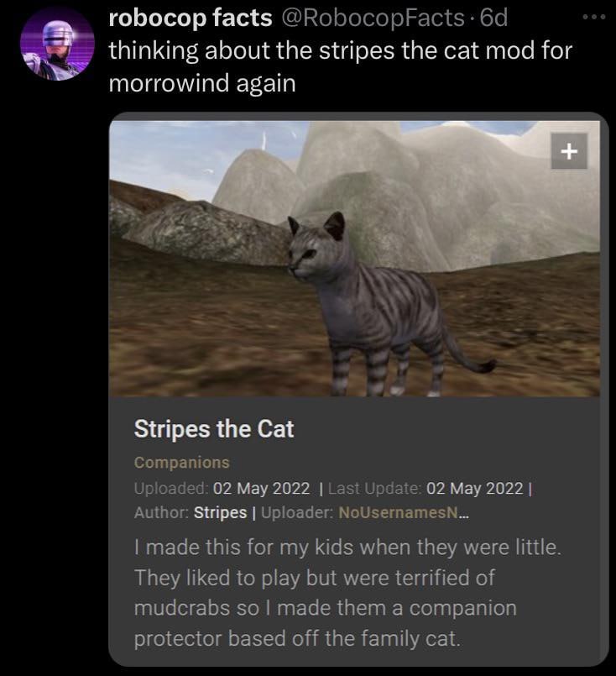Select the Last Update date text

[475, 488]
